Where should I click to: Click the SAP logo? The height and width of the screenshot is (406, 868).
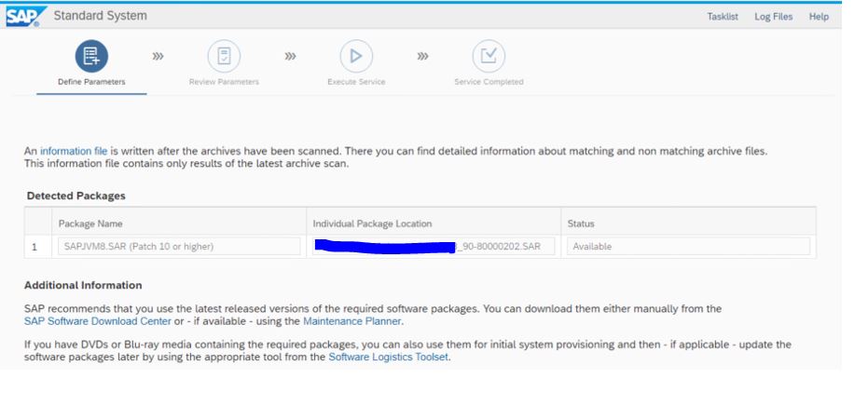tap(26, 17)
